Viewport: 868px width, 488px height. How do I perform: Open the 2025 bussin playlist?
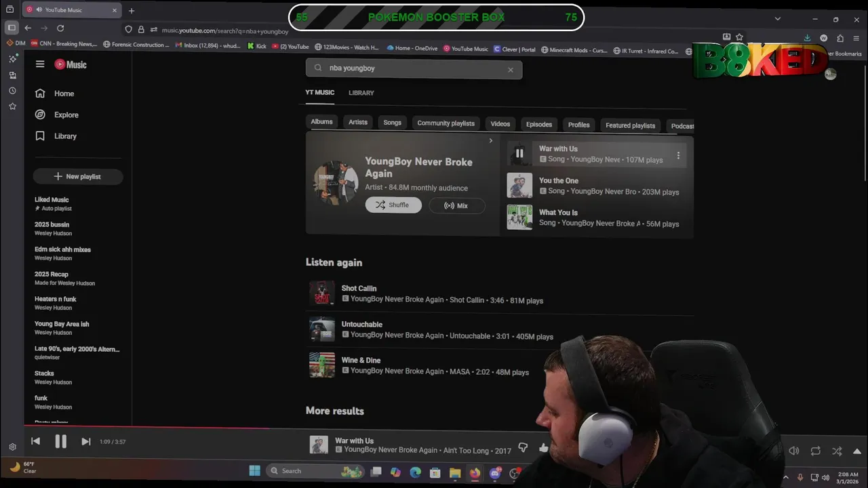tap(53, 228)
